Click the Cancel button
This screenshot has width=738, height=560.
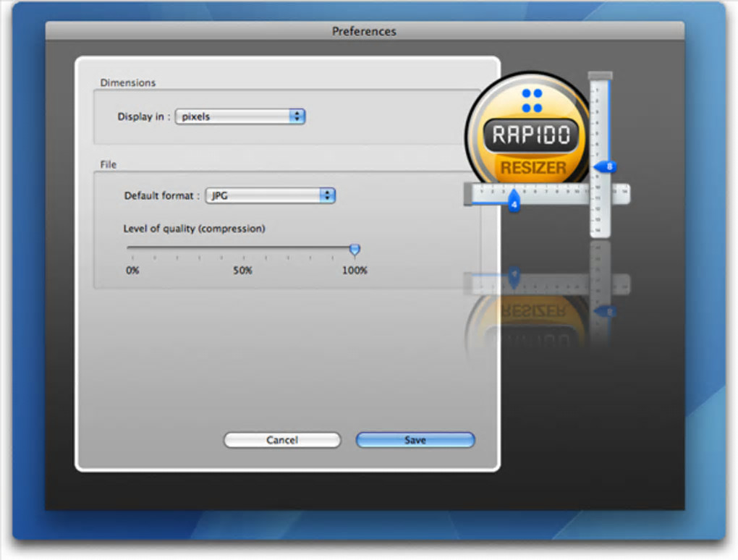tap(282, 440)
